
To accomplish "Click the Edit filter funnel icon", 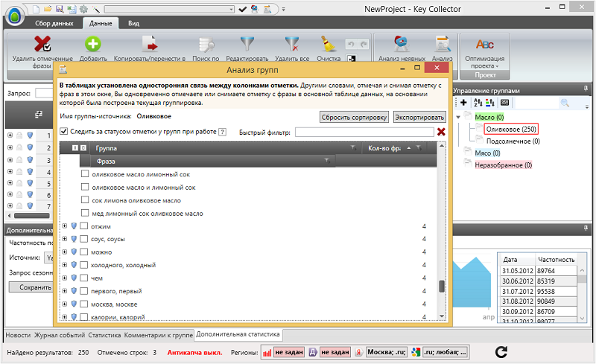I will pos(247,45).
